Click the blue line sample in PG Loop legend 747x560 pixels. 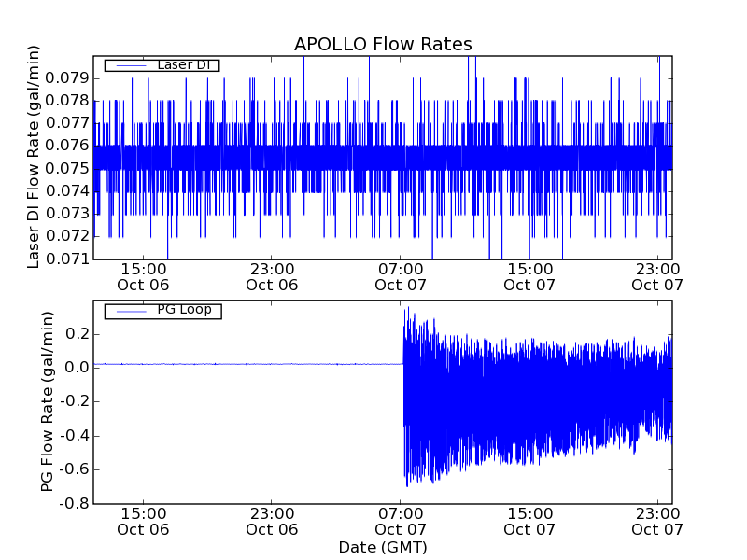[x=131, y=312]
